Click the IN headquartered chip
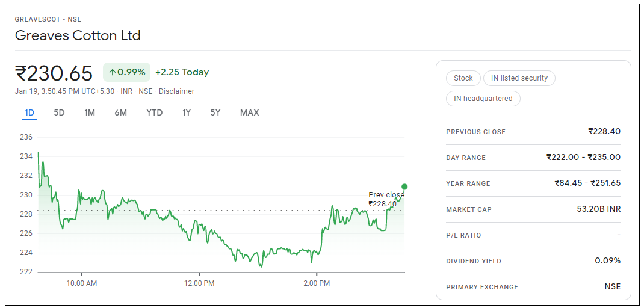Image resolution: width=644 pixels, height=308 pixels. (483, 99)
